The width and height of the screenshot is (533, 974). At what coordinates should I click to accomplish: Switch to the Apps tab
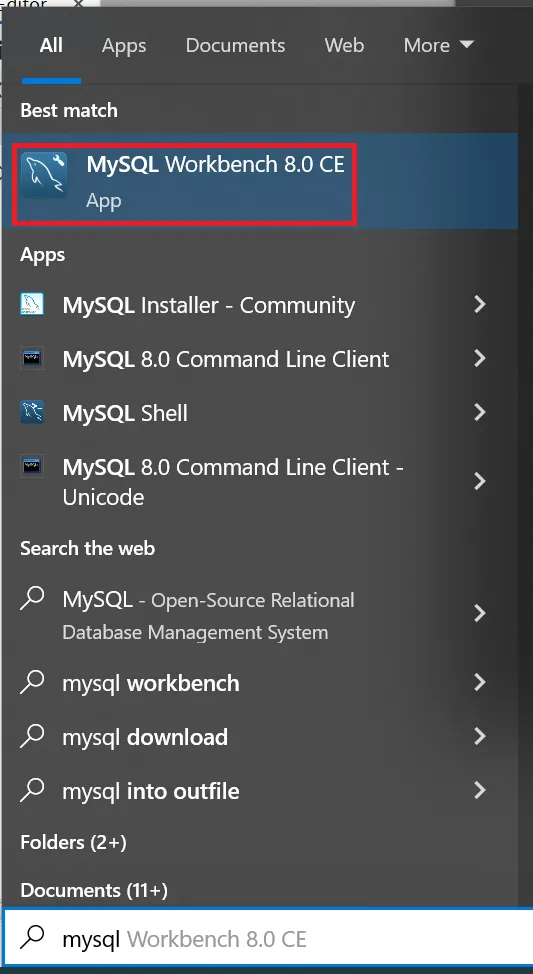click(x=124, y=45)
